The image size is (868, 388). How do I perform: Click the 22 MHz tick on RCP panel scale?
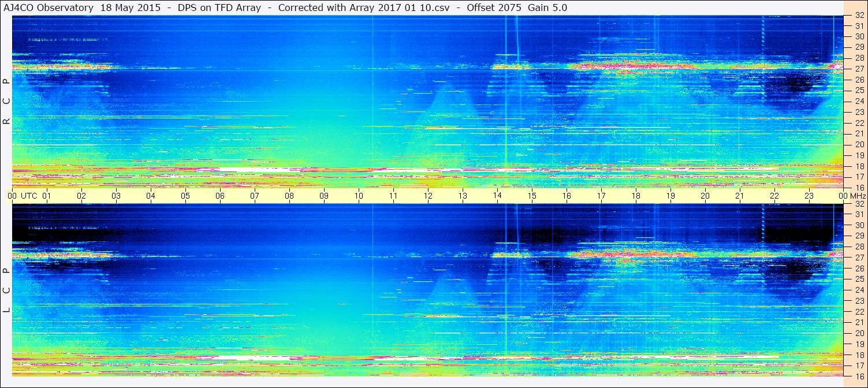(859, 123)
